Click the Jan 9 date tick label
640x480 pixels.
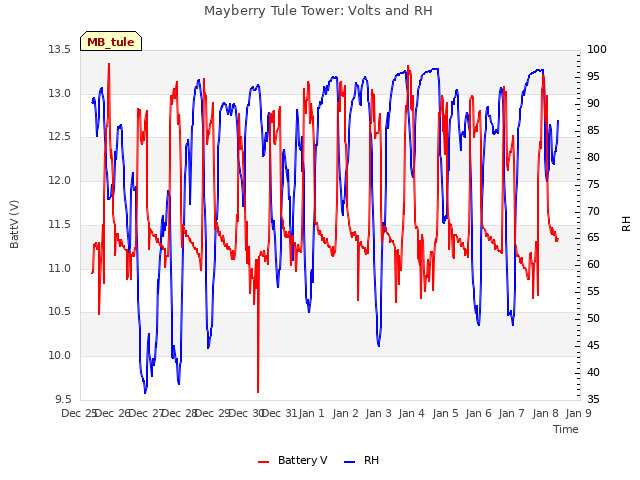579,413
